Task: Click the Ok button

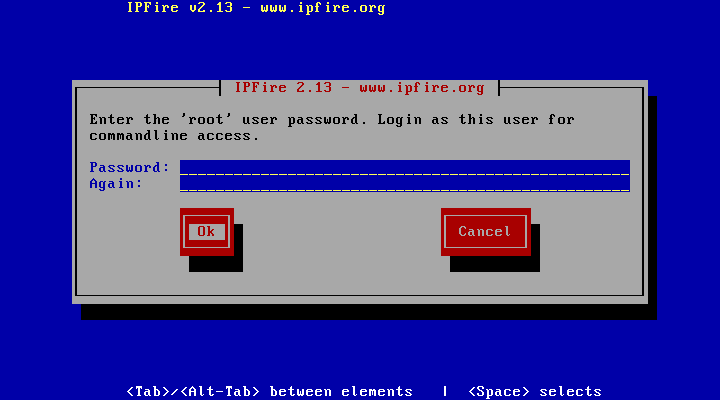Action: tap(207, 231)
